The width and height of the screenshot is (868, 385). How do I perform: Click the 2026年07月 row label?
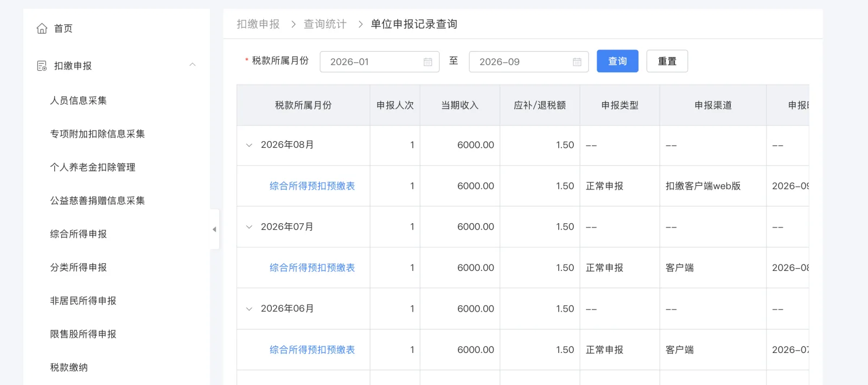(x=288, y=227)
